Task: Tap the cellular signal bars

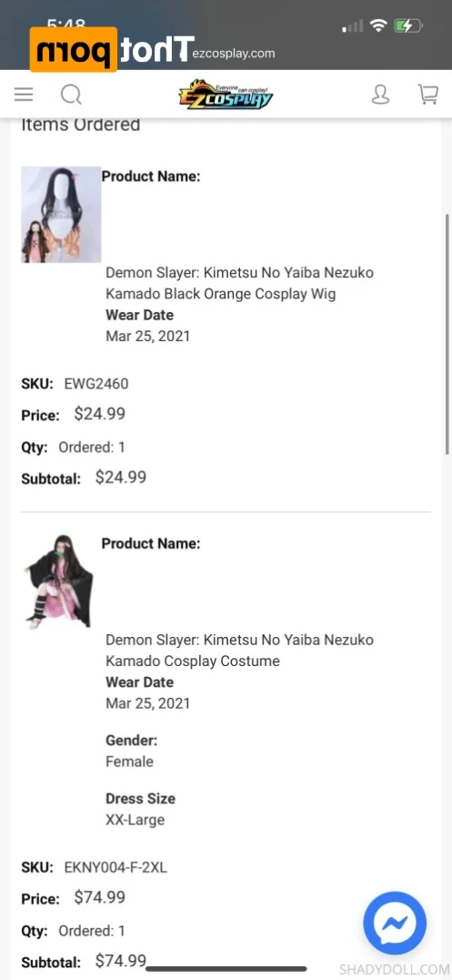Action: 353,26
